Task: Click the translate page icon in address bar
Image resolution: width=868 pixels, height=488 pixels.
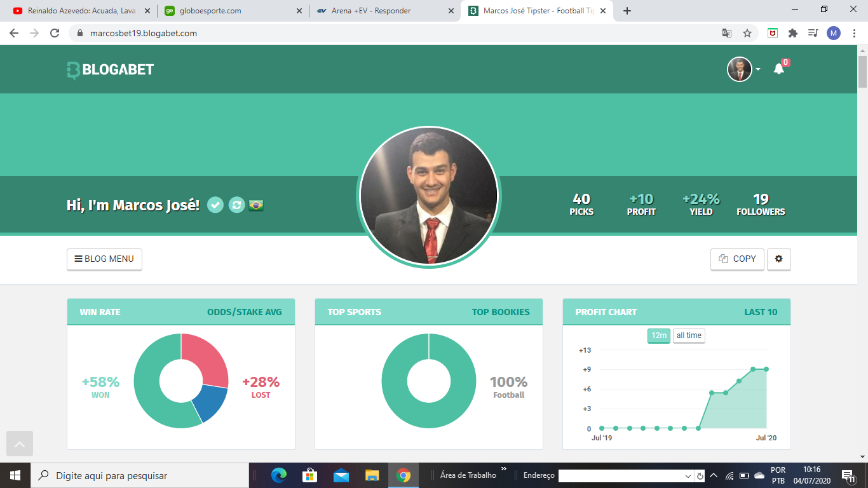Action: pyautogui.click(x=726, y=33)
